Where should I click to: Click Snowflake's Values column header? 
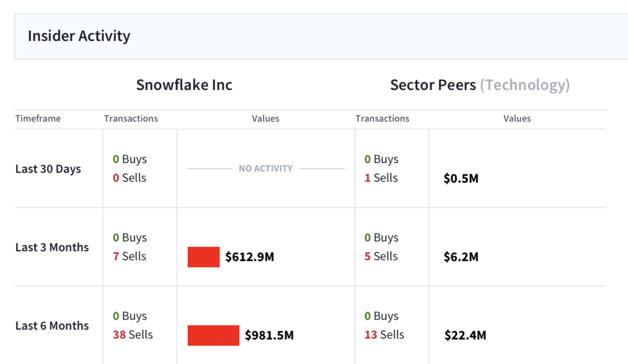(x=266, y=118)
